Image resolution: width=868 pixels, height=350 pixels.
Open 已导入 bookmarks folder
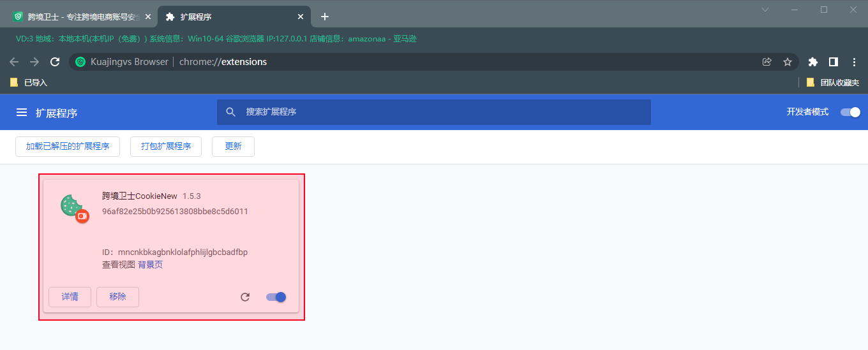pos(29,83)
